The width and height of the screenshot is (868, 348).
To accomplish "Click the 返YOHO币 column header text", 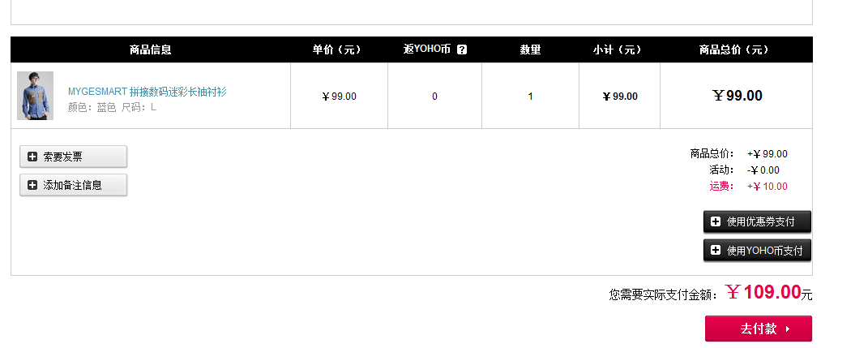I will click(427, 49).
